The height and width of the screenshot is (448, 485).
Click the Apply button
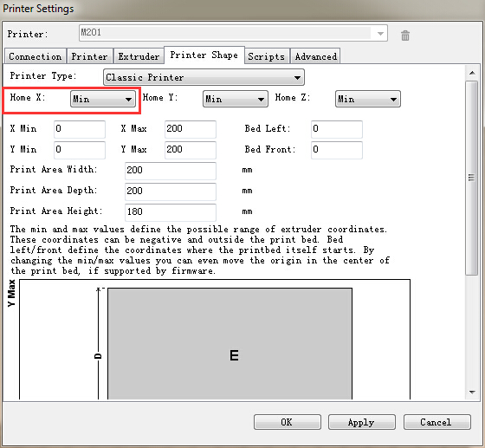pos(362,422)
